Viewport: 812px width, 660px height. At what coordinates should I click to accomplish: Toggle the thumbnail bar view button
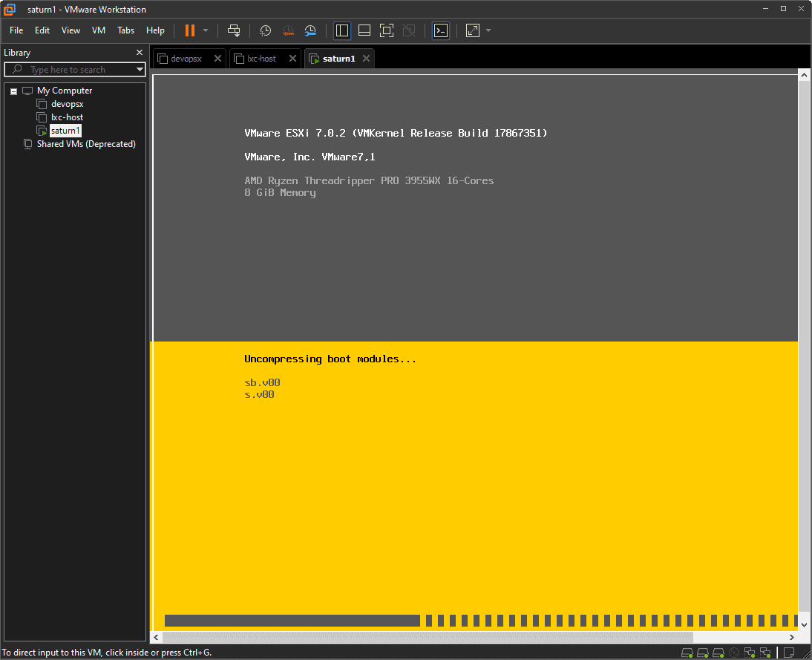point(364,30)
